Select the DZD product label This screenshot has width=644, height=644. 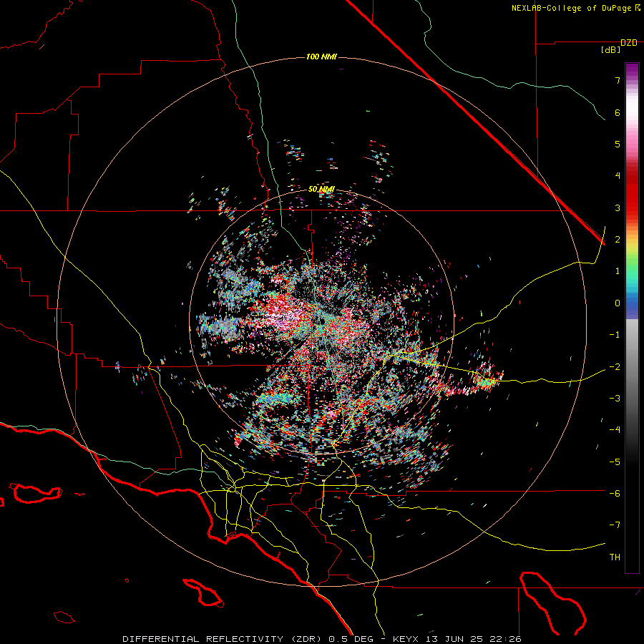(629, 43)
